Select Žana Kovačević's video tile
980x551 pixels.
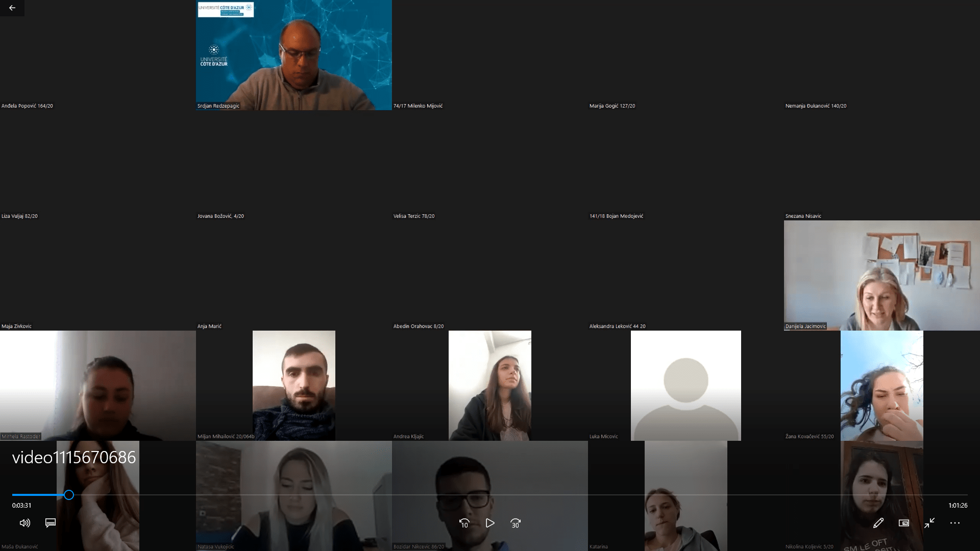tap(882, 386)
